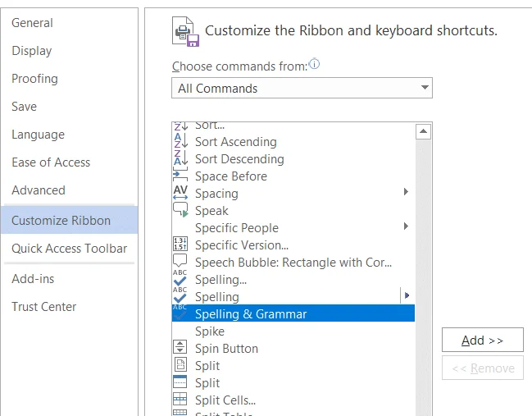
Task: Click the Specific Version numbers icon
Action: [x=180, y=245]
